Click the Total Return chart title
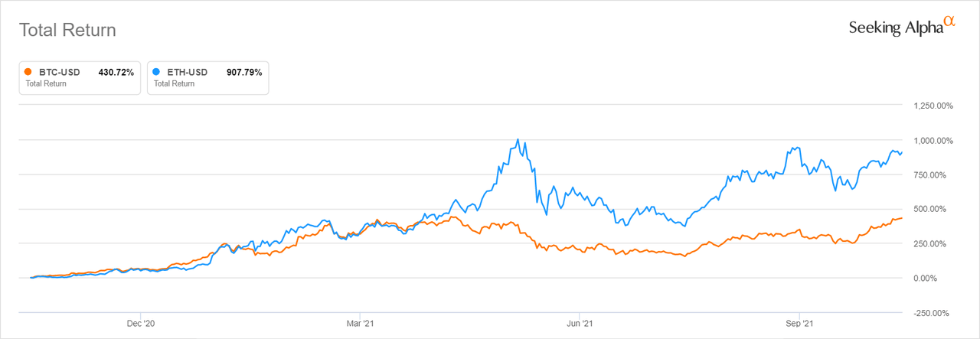980x339 pixels. (x=67, y=31)
